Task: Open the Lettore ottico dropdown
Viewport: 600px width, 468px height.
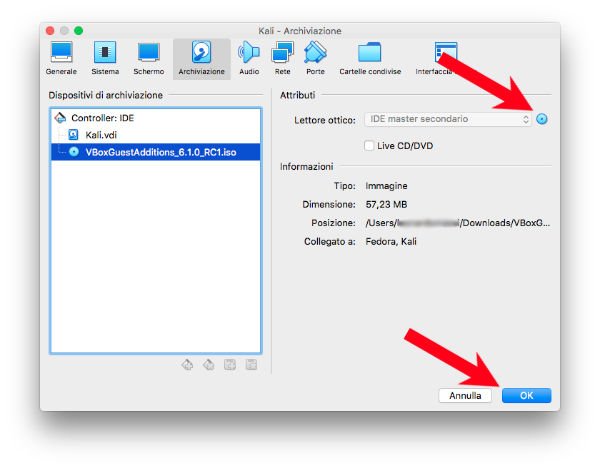Action: 448,119
